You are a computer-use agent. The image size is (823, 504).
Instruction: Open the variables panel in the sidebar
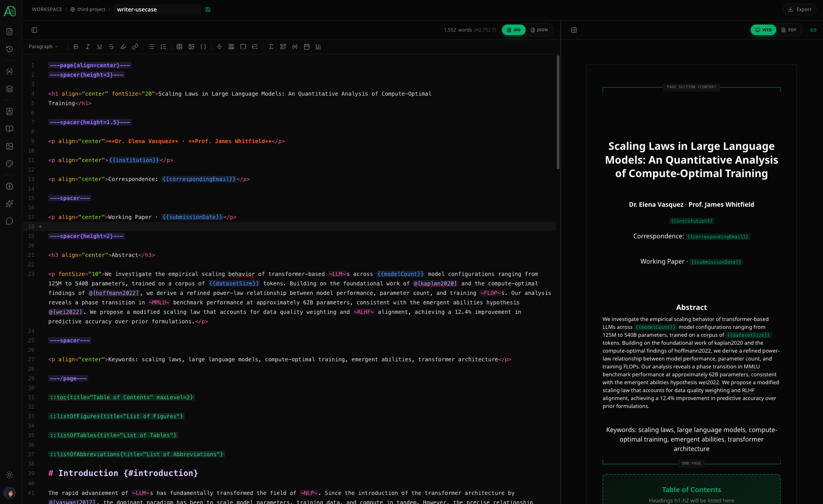[9, 71]
